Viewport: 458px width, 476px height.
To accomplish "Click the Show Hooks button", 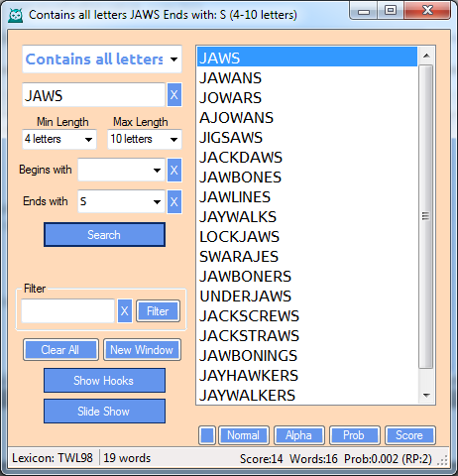I will coord(104,381).
